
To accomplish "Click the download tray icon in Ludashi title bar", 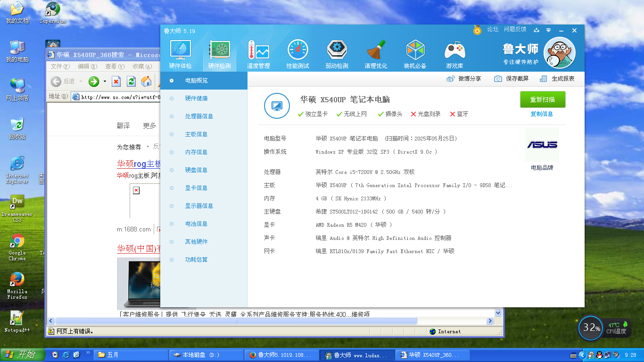I will (537, 30).
